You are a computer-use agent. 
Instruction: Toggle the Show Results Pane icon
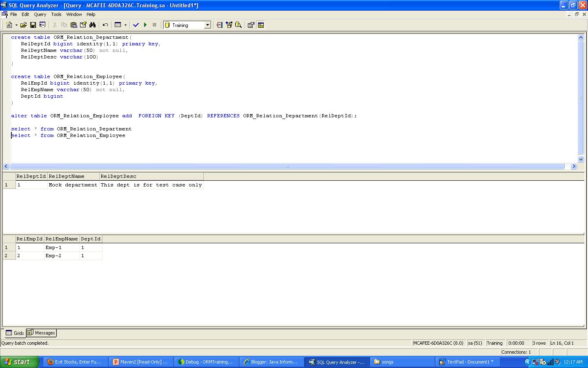click(x=261, y=25)
